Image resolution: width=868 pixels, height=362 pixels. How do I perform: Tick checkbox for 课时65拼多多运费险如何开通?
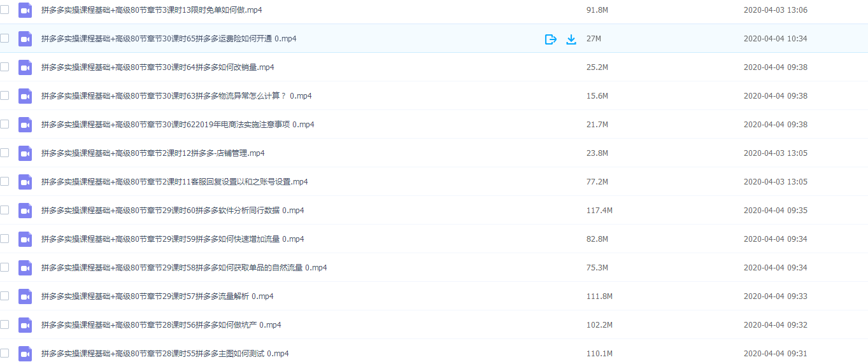pos(4,38)
